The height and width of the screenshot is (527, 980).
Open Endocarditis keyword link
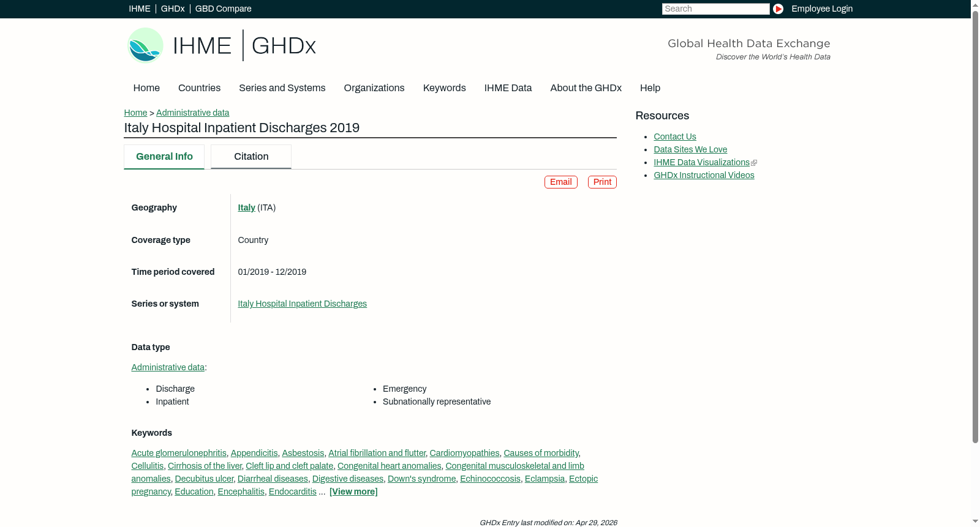pos(293,491)
